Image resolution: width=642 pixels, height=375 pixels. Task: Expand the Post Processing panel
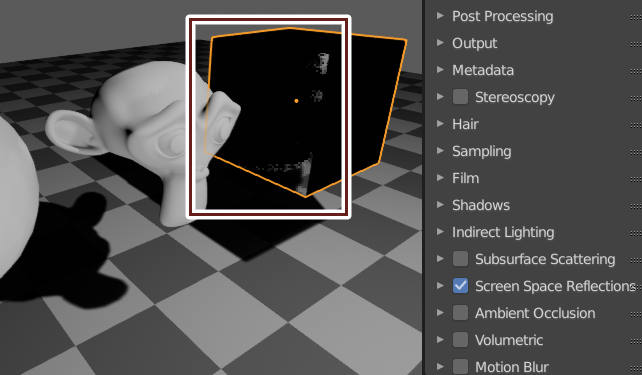pos(441,16)
